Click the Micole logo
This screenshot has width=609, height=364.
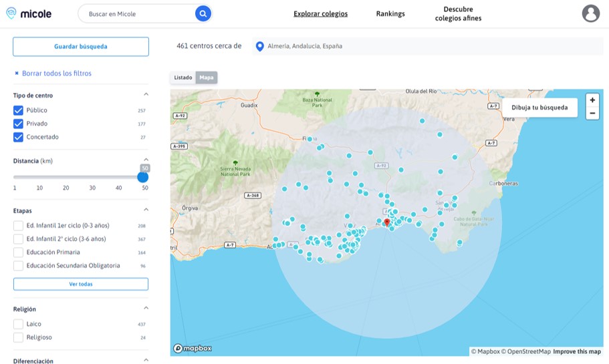tap(29, 13)
